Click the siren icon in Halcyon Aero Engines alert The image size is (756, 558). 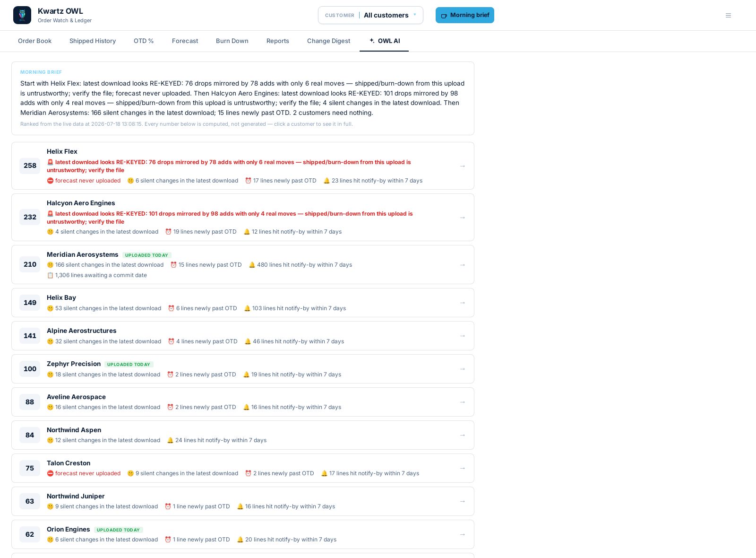[50, 214]
